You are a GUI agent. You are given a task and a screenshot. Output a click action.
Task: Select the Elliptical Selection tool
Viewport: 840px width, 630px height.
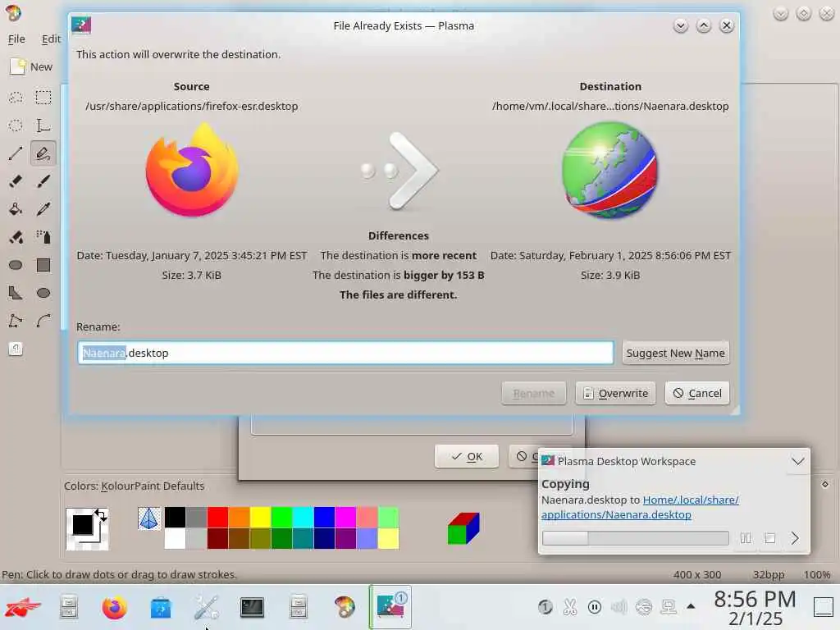(16, 126)
